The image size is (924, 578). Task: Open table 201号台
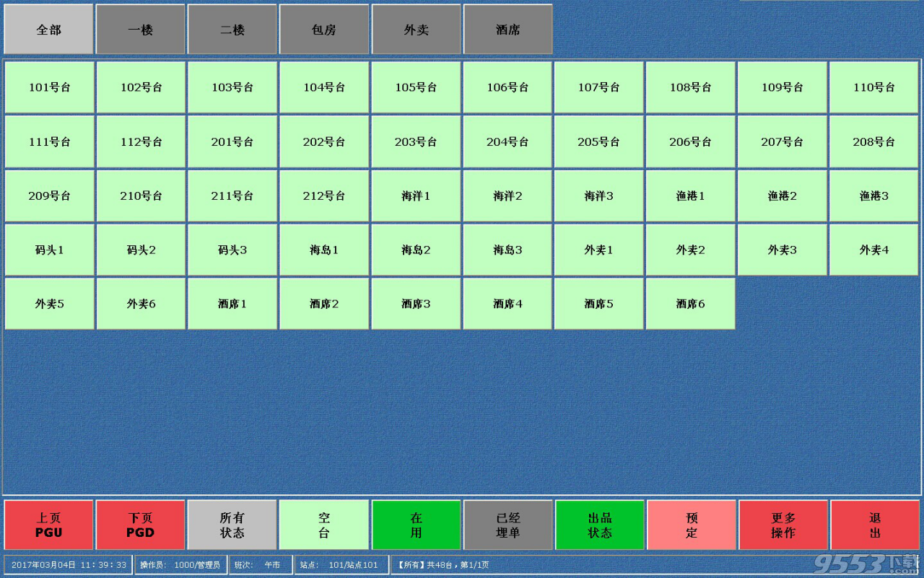(232, 141)
